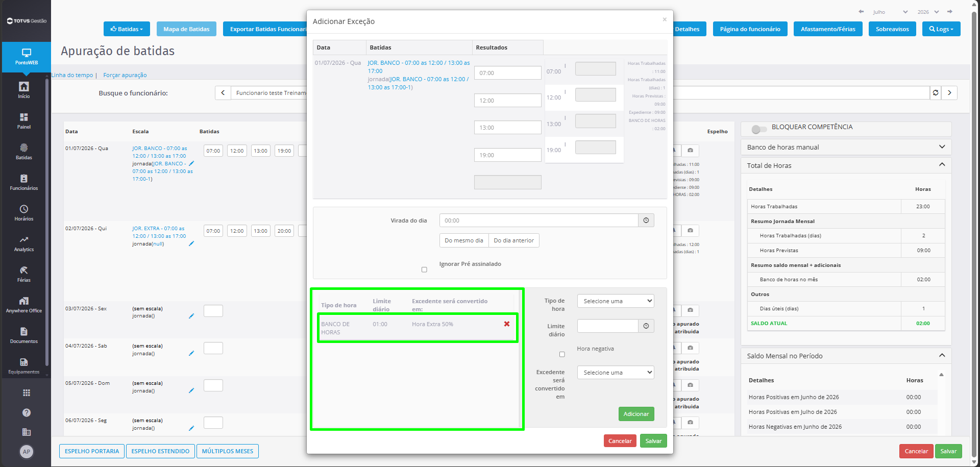
Task: Click the Virada do dia time field
Action: coord(538,220)
